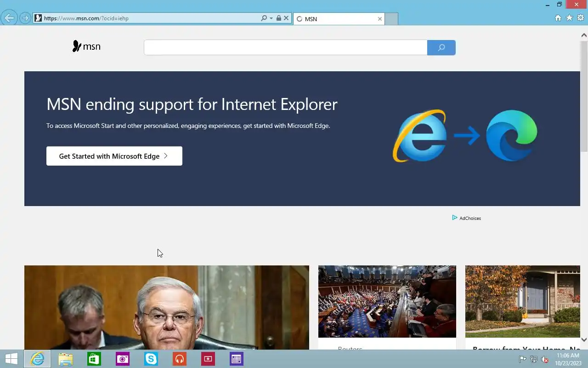Open the house with autumn tree ad image
This screenshot has height=368, width=588.
tap(523, 301)
